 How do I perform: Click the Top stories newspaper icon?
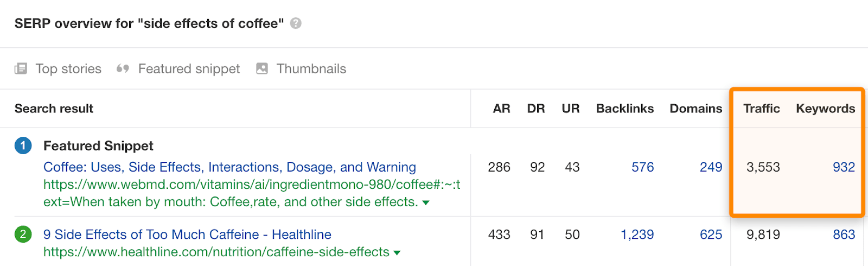pyautogui.click(x=21, y=68)
